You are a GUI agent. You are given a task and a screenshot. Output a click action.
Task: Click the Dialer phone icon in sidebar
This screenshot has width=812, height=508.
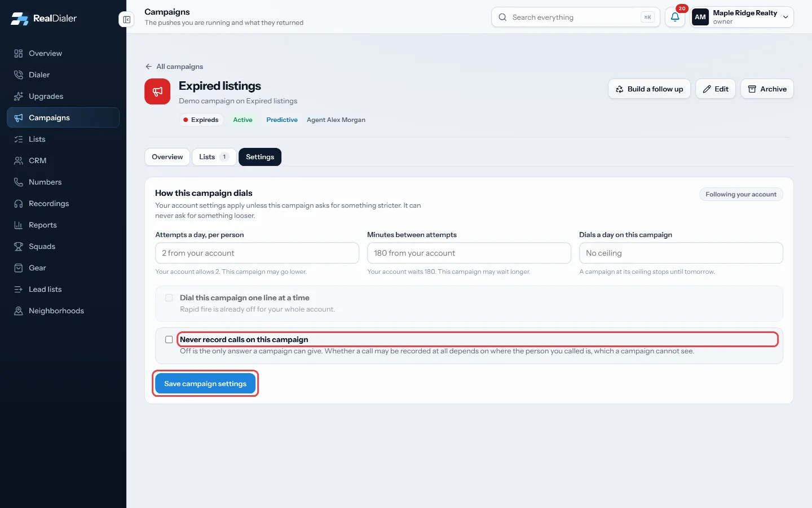pyautogui.click(x=19, y=75)
